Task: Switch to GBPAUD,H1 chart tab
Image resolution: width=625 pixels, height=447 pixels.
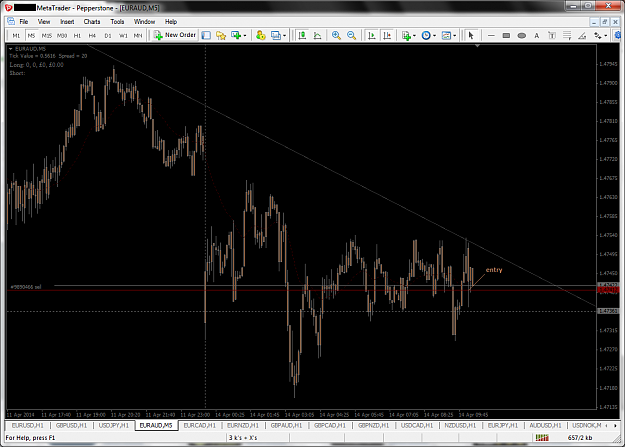Action: tap(287, 425)
